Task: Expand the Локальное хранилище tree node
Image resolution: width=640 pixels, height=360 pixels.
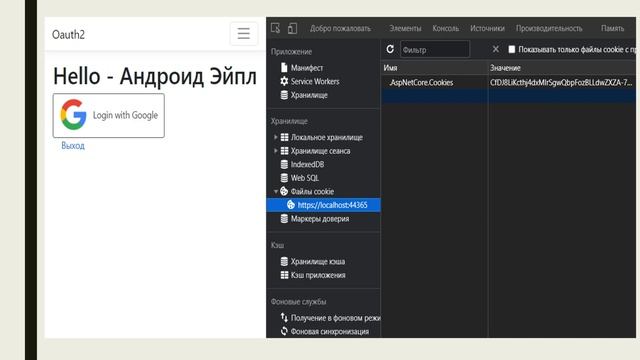Action: 276,137
